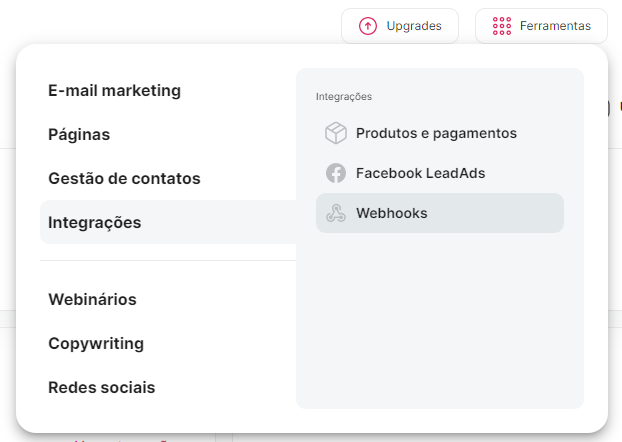
Task: Click the divider line above Webinários
Action: tap(168, 261)
